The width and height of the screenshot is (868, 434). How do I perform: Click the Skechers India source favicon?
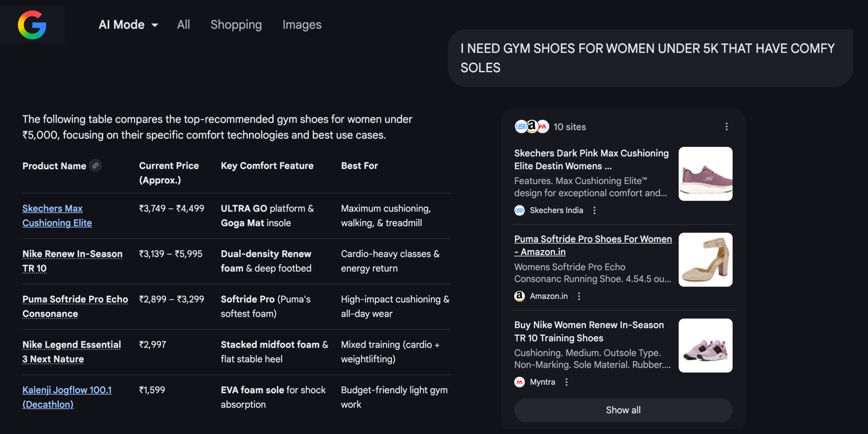(519, 210)
